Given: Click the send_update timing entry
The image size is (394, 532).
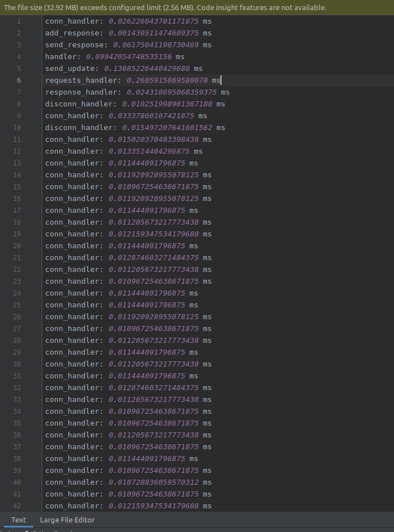Looking at the screenshot, I should (x=123, y=69).
